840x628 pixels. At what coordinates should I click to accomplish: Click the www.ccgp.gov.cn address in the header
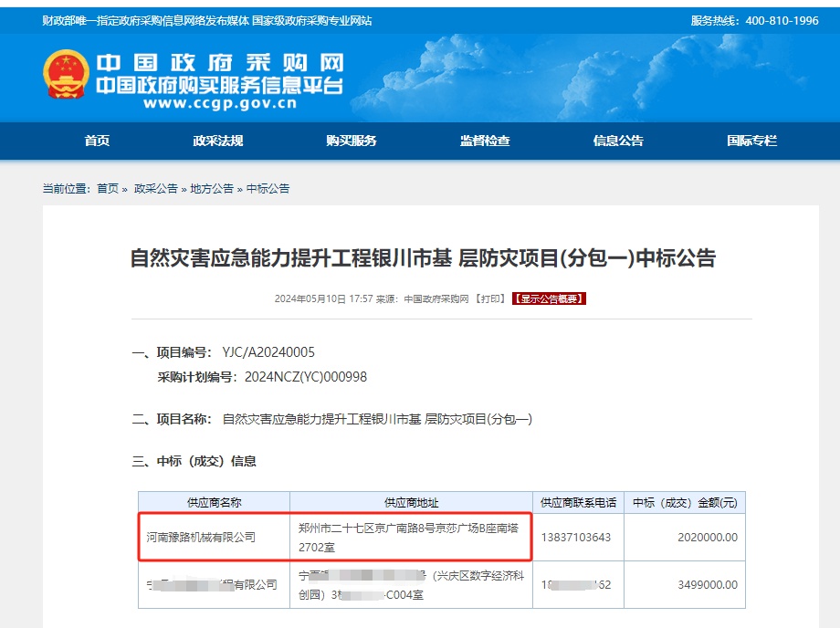tap(220, 104)
